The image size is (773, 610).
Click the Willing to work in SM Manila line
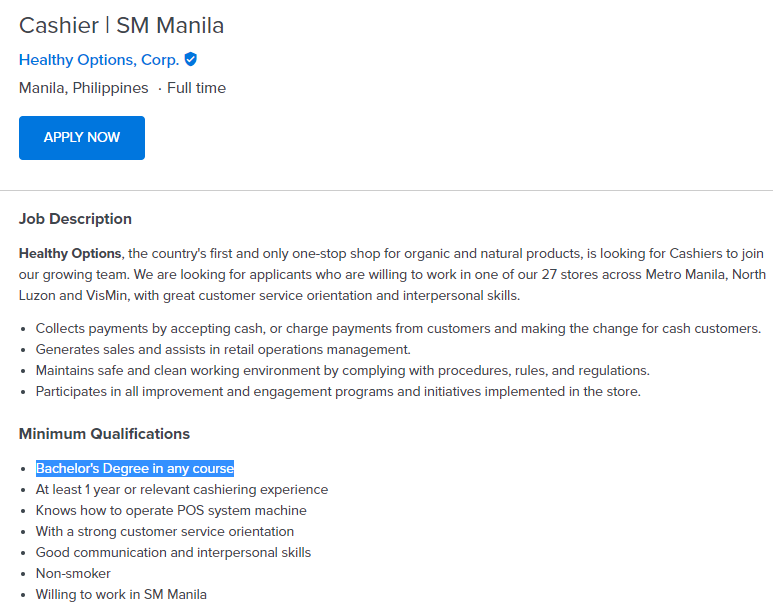[x=121, y=595]
